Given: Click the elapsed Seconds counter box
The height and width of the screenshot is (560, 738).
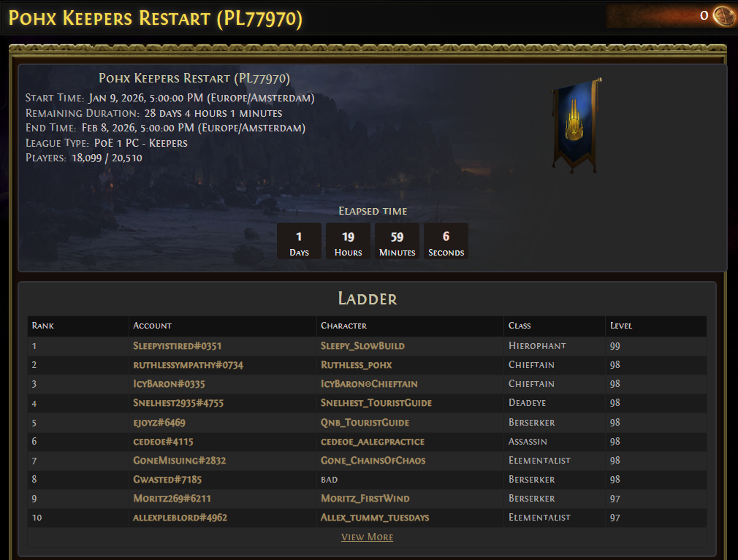Looking at the screenshot, I should point(446,241).
